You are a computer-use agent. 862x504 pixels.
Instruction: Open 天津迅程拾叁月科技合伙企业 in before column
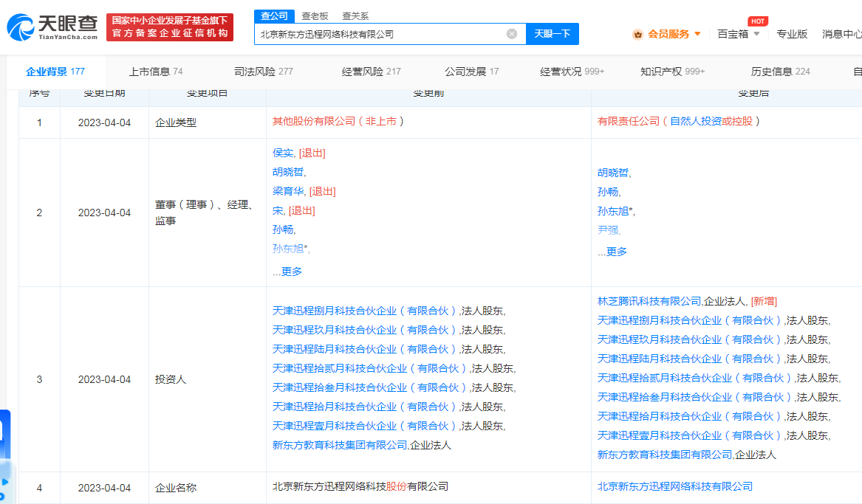(x=370, y=387)
